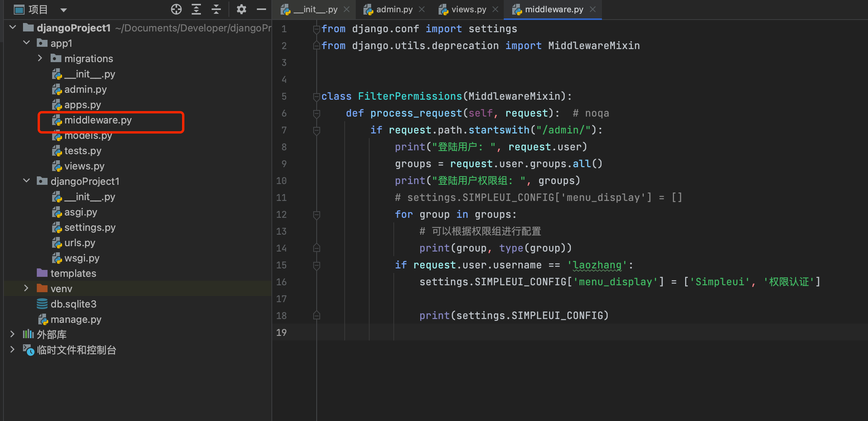The width and height of the screenshot is (868, 421).
Task: Expand the 外部库 node
Action: tap(13, 334)
